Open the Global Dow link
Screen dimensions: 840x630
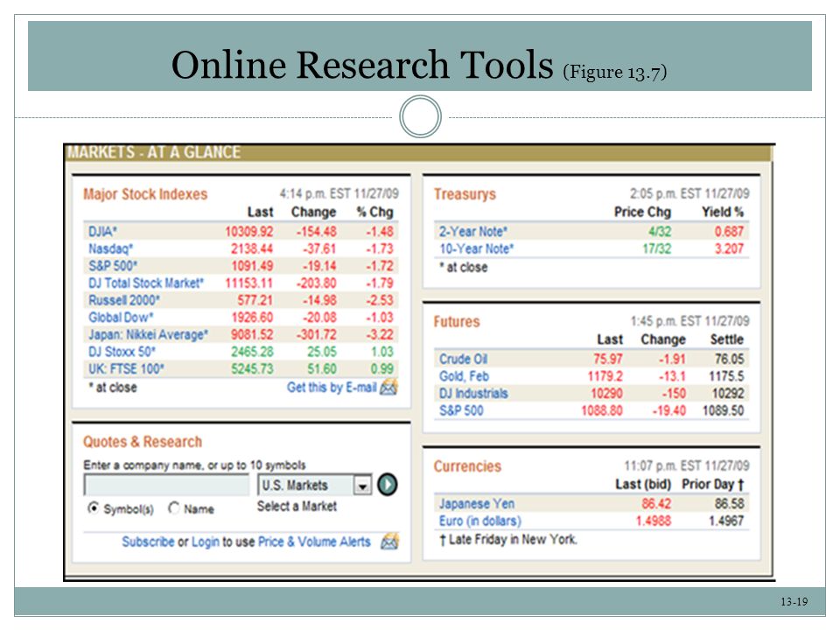coord(121,317)
